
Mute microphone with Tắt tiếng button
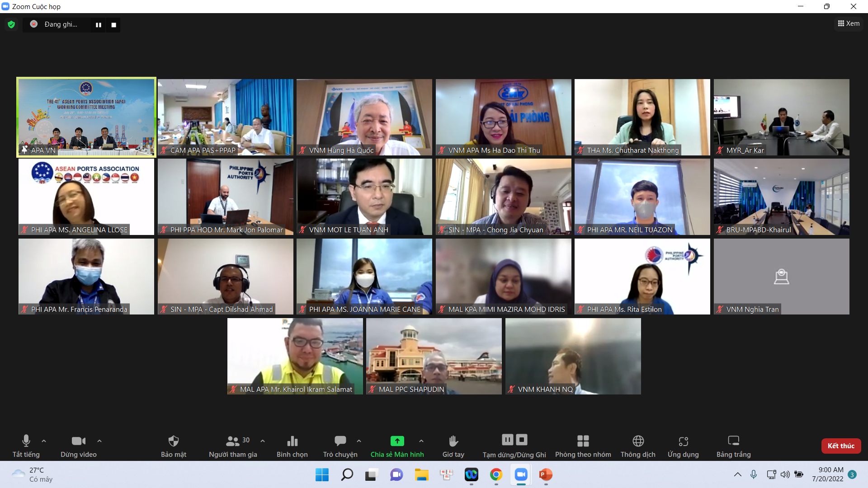[x=26, y=446]
